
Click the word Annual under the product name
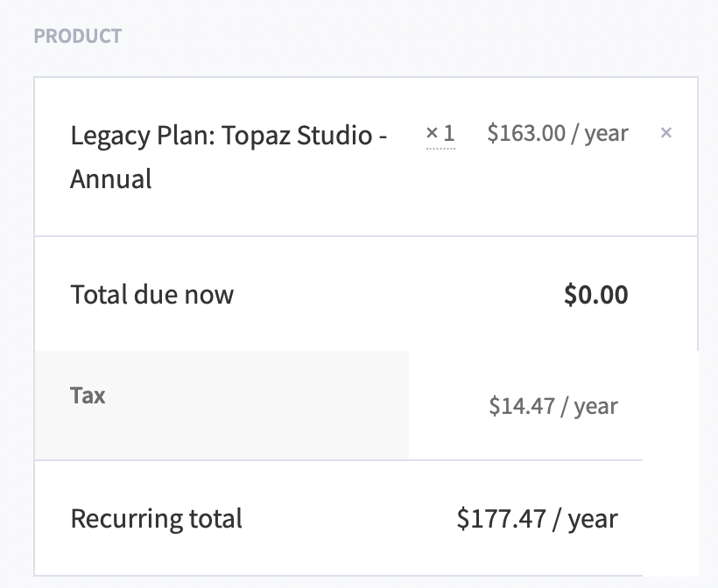[111, 179]
